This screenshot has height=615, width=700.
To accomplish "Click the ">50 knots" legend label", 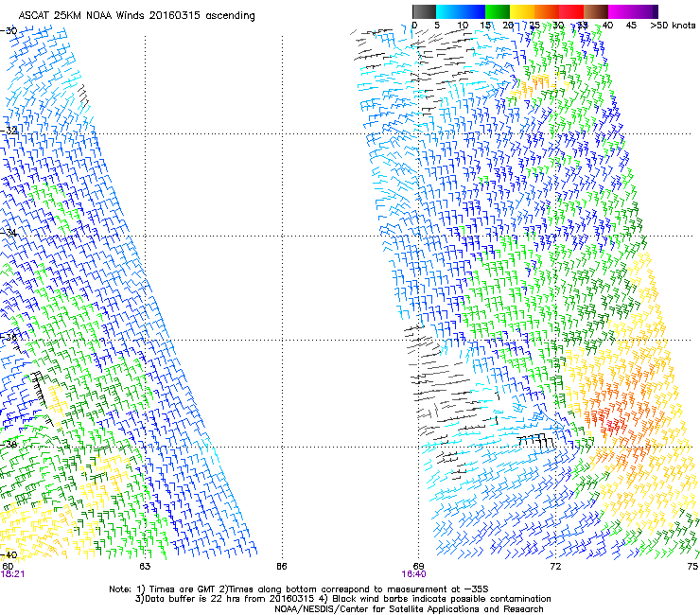I will [673, 26].
